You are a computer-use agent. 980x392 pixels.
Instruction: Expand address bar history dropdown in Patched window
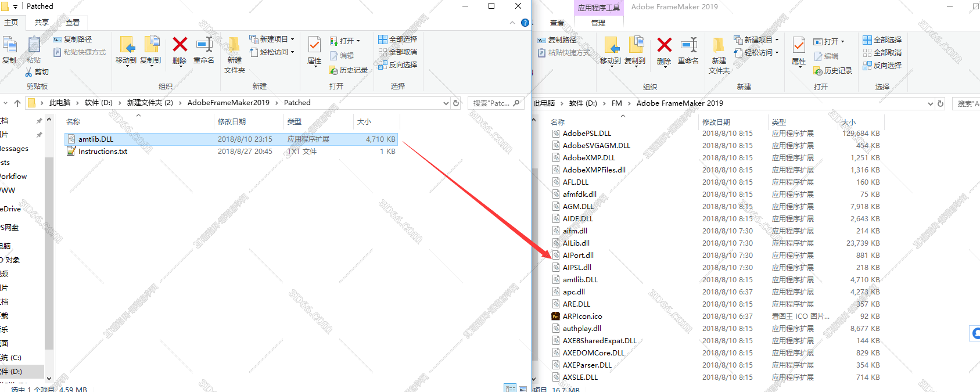coord(446,103)
